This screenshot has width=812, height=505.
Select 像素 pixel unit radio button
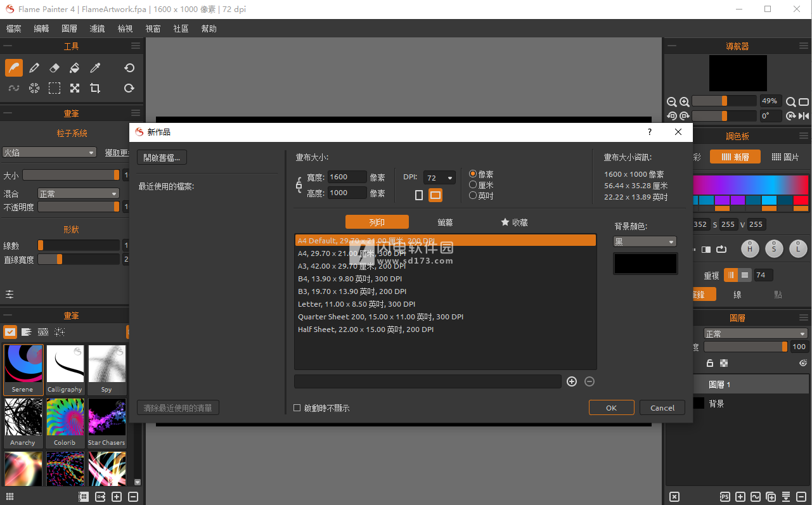[473, 174]
